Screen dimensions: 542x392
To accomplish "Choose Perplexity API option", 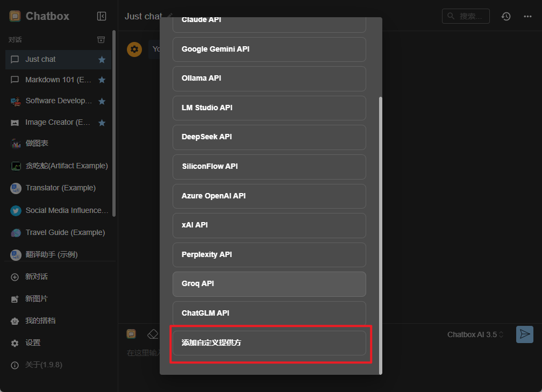I will tap(269, 255).
